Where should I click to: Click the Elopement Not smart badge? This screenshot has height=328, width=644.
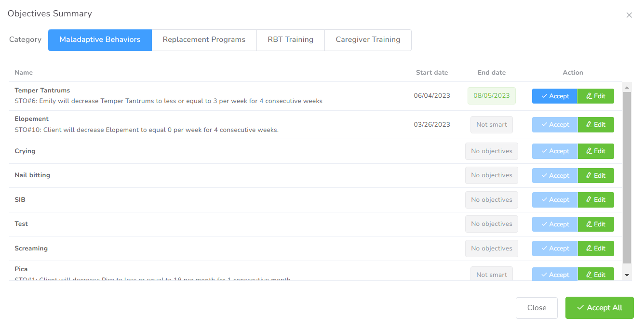(491, 125)
